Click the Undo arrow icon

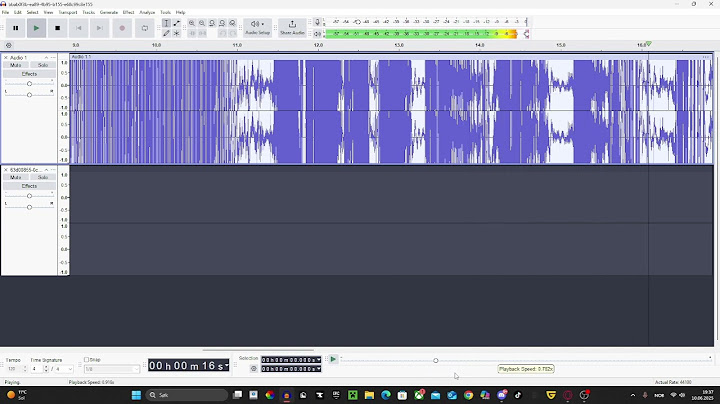(222, 33)
